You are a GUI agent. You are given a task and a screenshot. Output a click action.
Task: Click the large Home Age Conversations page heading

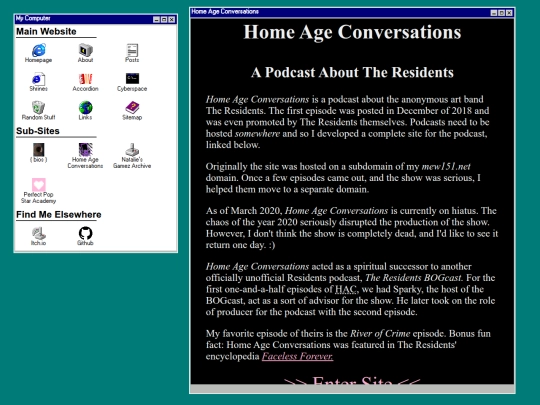pyautogui.click(x=352, y=32)
